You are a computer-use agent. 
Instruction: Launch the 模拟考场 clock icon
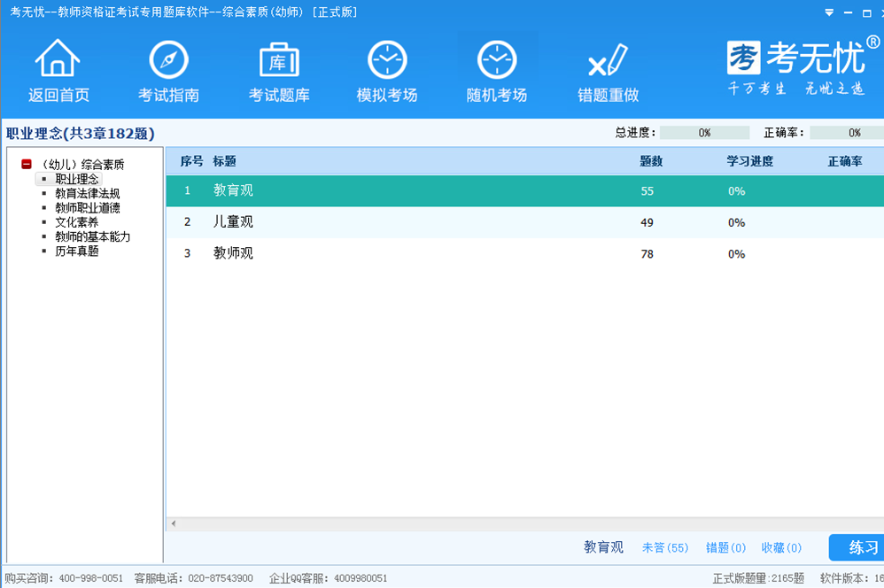click(387, 60)
